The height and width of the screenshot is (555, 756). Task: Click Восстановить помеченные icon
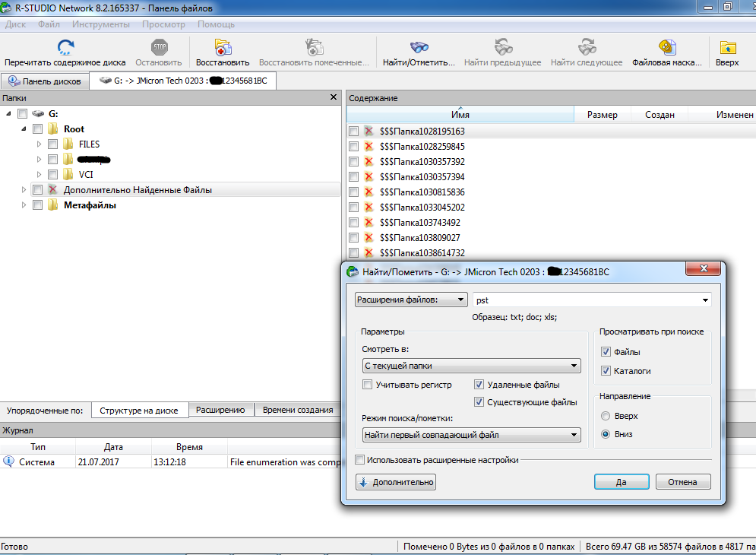[315, 47]
